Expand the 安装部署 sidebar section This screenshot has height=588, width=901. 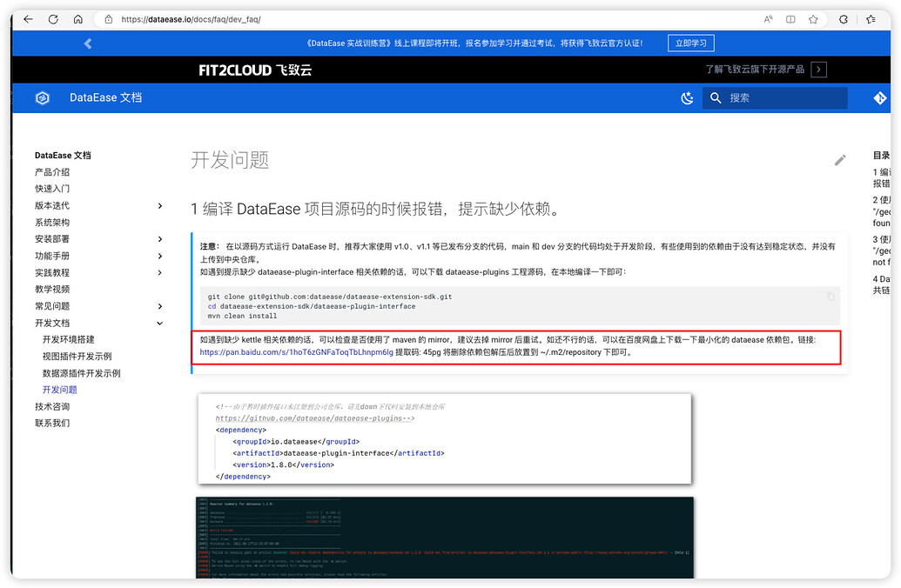pos(158,238)
